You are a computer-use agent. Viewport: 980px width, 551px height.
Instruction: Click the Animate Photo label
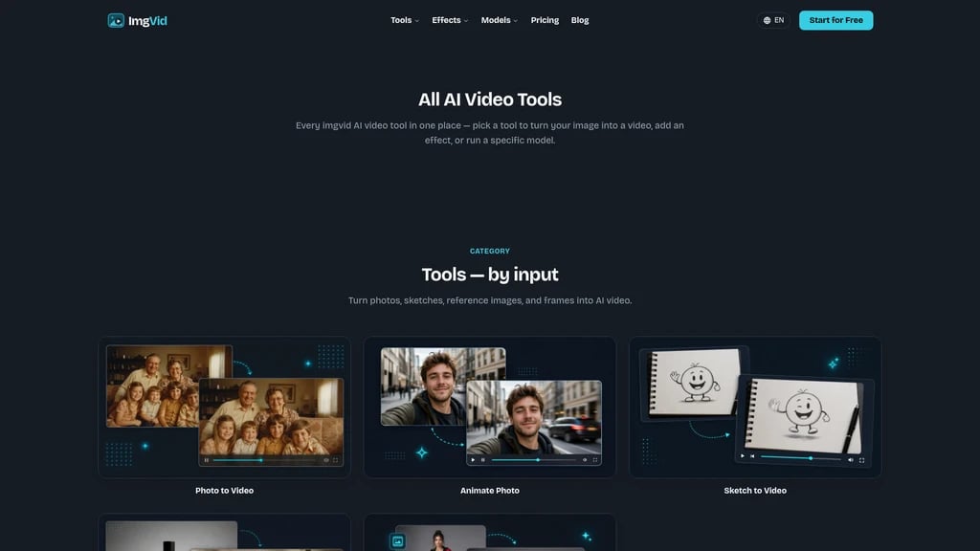[x=489, y=491]
